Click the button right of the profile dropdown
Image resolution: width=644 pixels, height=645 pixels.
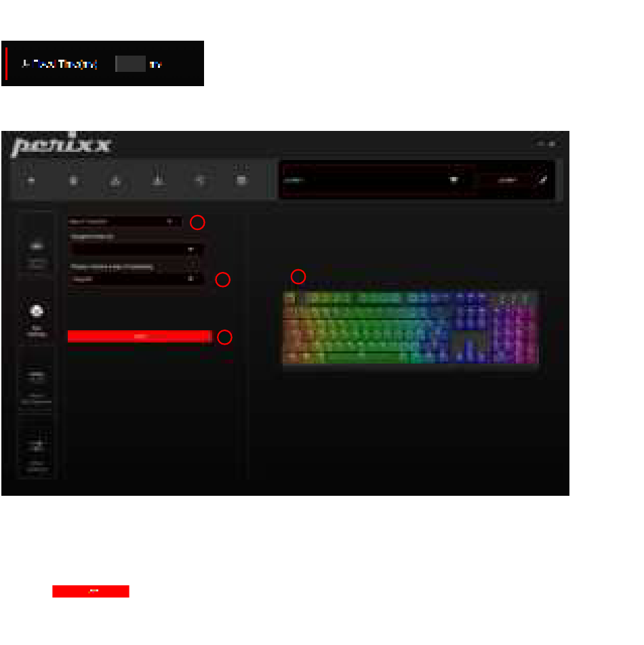pos(507,180)
